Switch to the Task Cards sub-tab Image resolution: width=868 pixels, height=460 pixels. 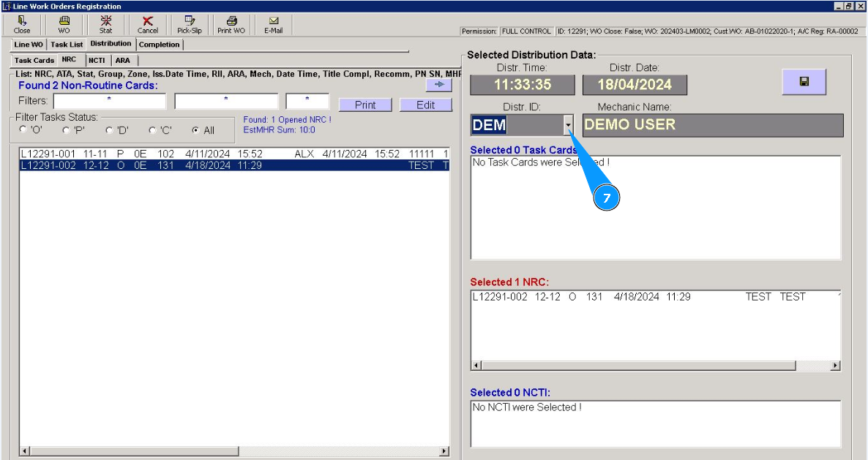34,60
